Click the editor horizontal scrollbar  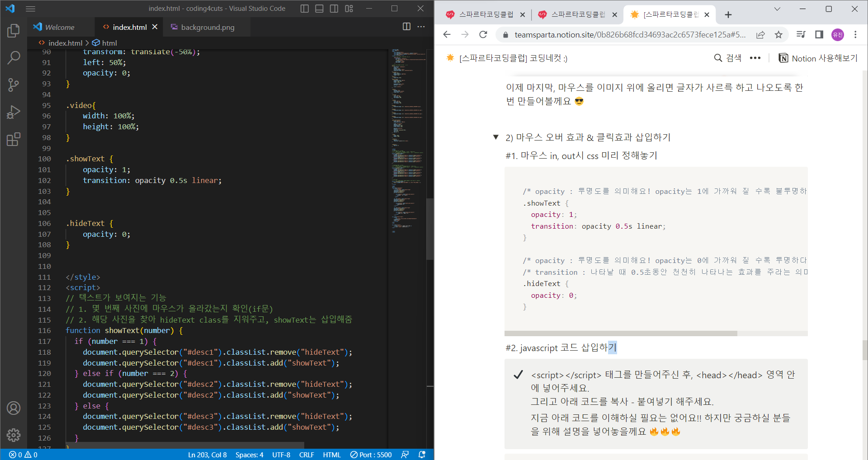pos(185,445)
